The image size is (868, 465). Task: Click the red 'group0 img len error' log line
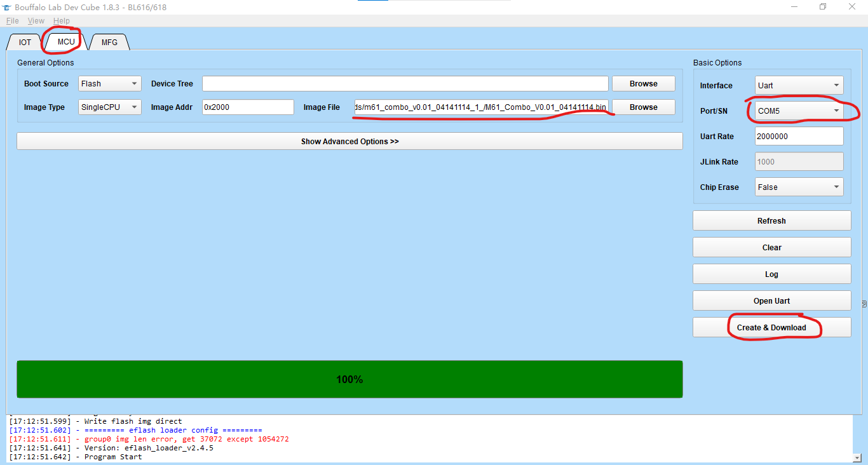[149, 439]
